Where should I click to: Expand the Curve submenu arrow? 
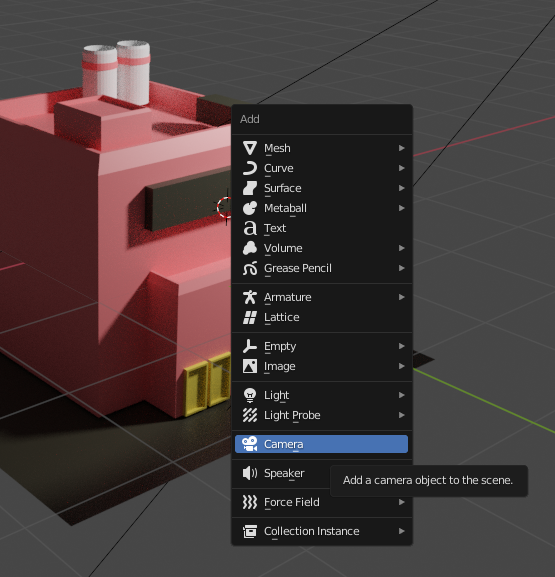tap(402, 168)
